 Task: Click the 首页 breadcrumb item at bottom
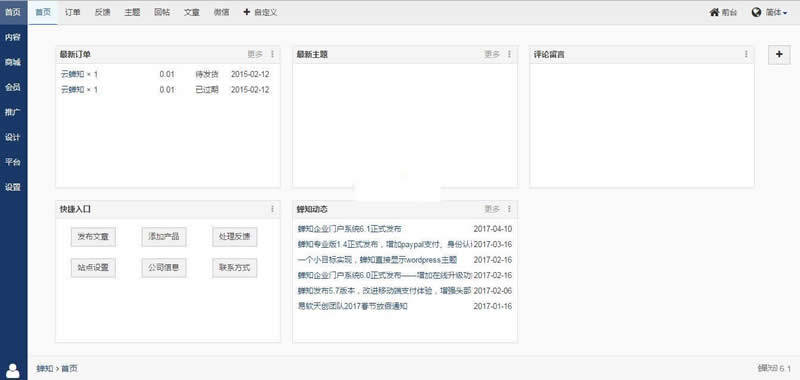(x=69, y=368)
